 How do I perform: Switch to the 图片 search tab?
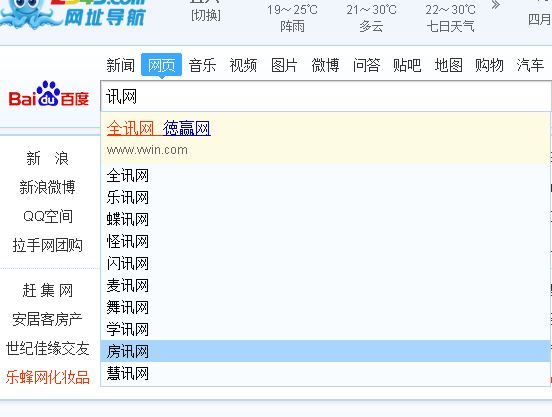point(284,65)
